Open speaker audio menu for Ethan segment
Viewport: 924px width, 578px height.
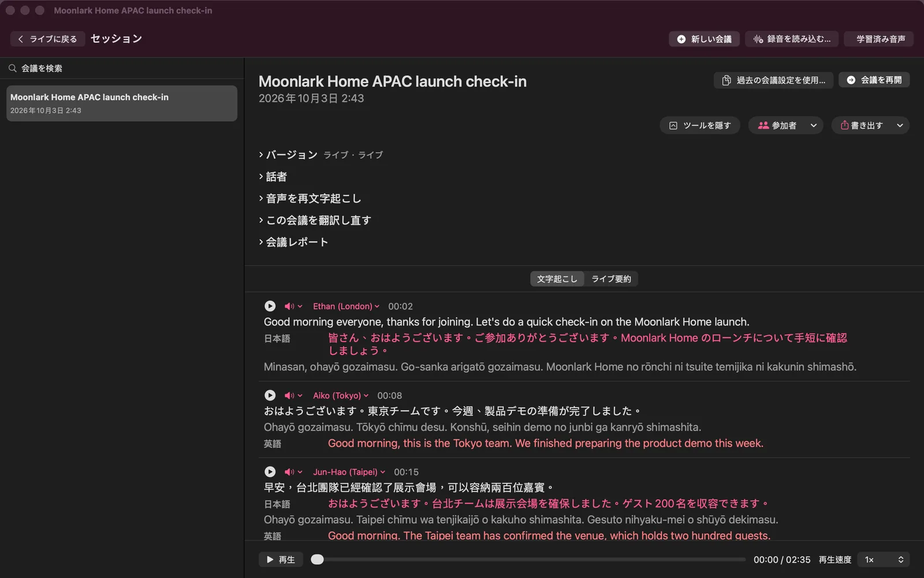(x=293, y=306)
